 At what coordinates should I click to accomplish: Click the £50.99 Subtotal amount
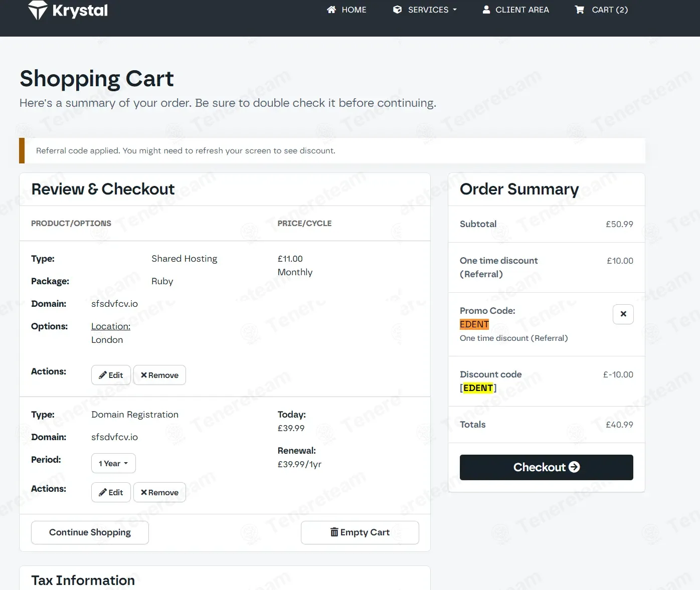click(619, 224)
